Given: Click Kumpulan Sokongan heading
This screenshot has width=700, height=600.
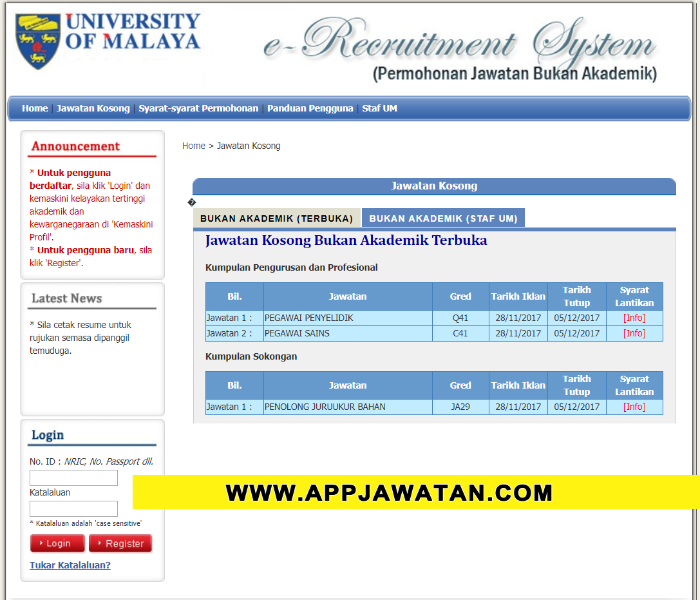Looking at the screenshot, I should pos(251,356).
